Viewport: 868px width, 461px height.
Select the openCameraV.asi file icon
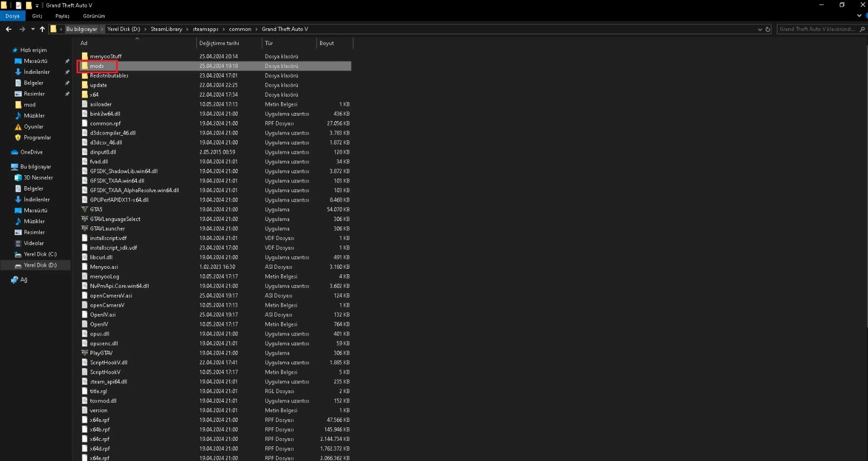click(85, 296)
